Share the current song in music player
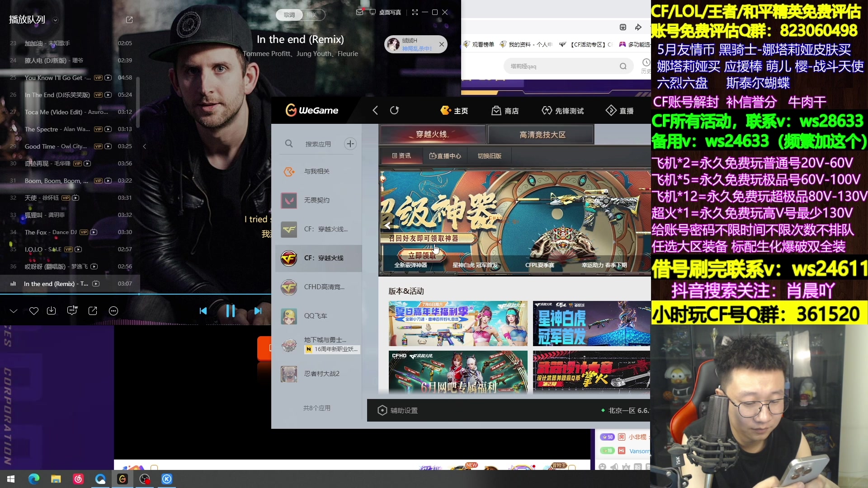868x488 pixels. (93, 311)
